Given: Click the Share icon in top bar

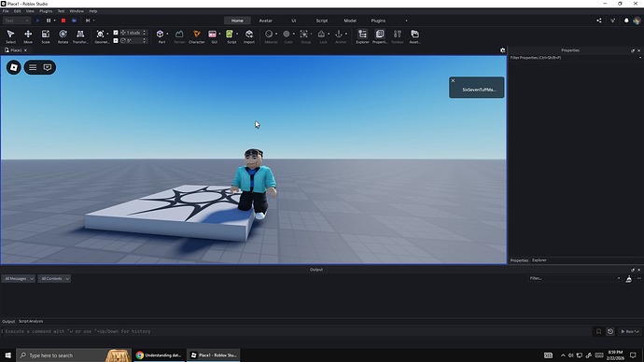Looking at the screenshot, I should click(599, 21).
